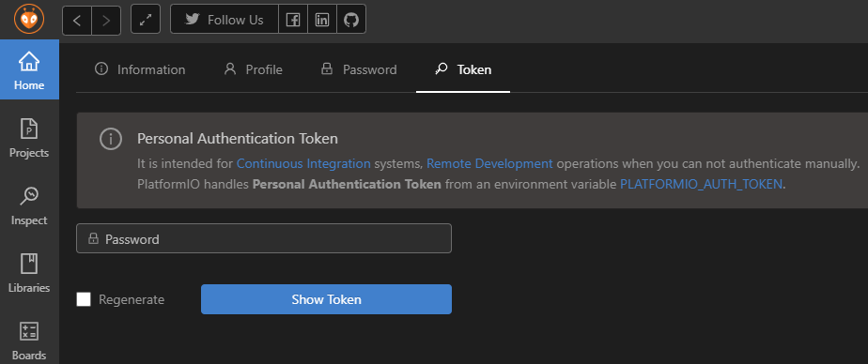Image resolution: width=868 pixels, height=364 pixels.
Task: Open Inspect in the sidebar
Action: point(29,205)
